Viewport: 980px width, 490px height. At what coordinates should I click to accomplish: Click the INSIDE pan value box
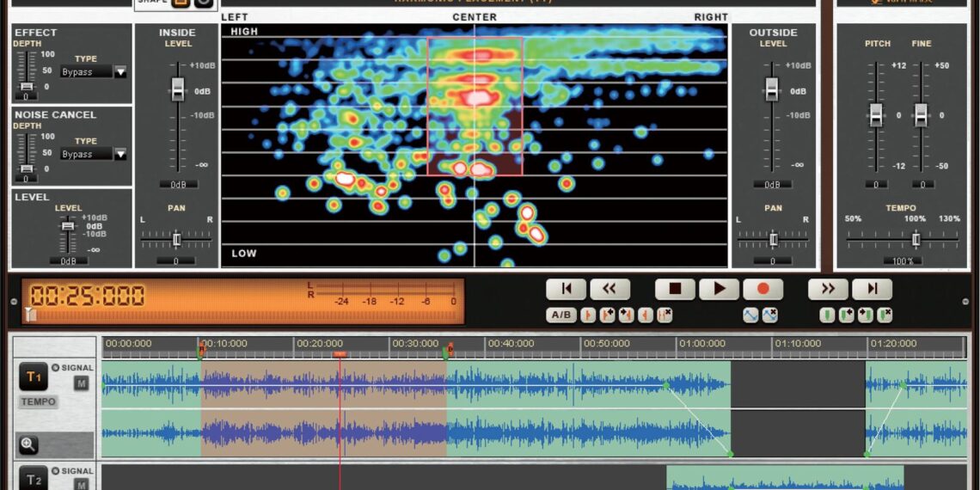click(x=175, y=260)
